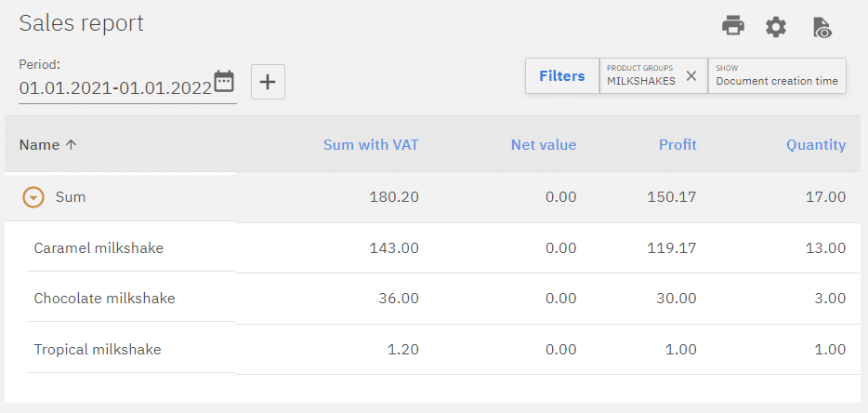Collapse the Sum row
868x413 pixels.
(x=33, y=197)
